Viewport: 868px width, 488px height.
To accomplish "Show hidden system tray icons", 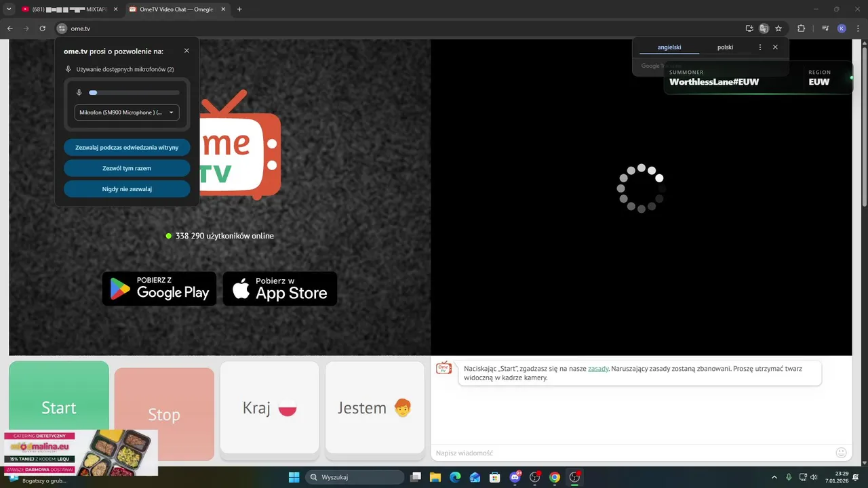I will pos(774,477).
